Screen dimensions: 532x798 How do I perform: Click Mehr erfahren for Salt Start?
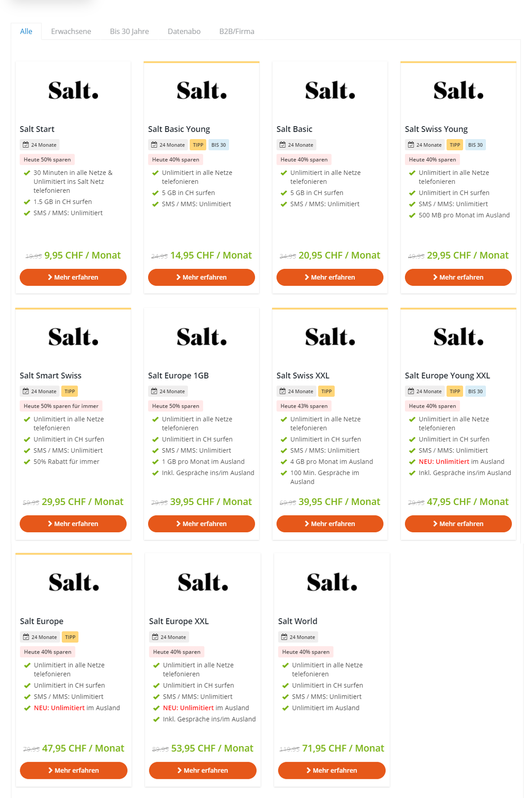pos(73,277)
